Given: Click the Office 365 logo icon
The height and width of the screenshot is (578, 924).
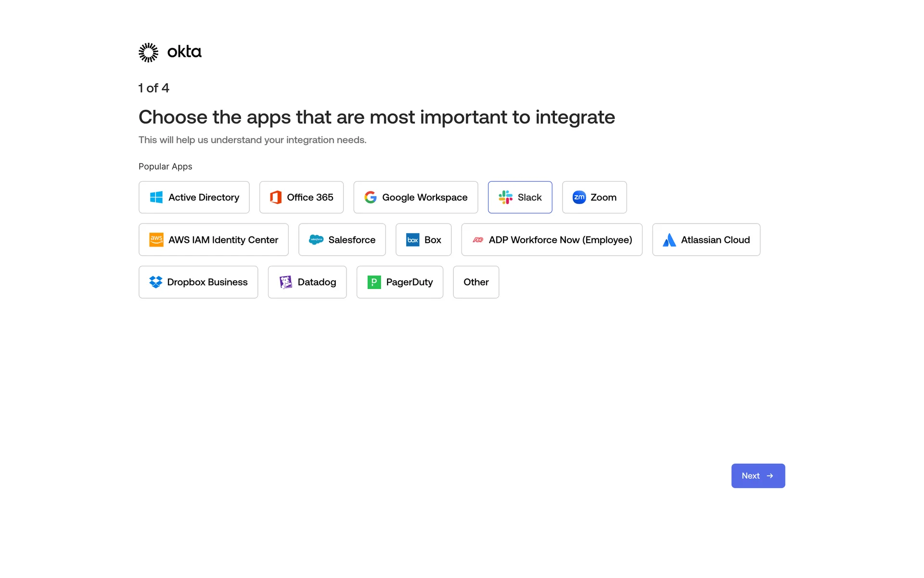Looking at the screenshot, I should (276, 197).
